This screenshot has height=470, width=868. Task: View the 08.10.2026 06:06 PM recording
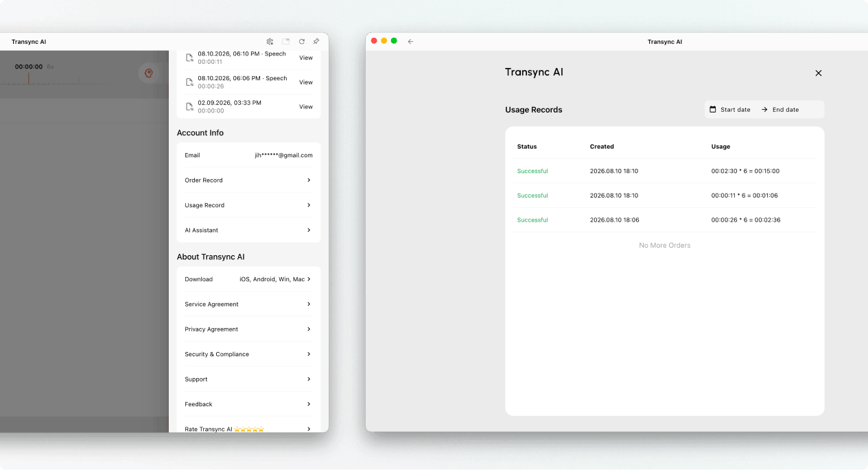306,82
